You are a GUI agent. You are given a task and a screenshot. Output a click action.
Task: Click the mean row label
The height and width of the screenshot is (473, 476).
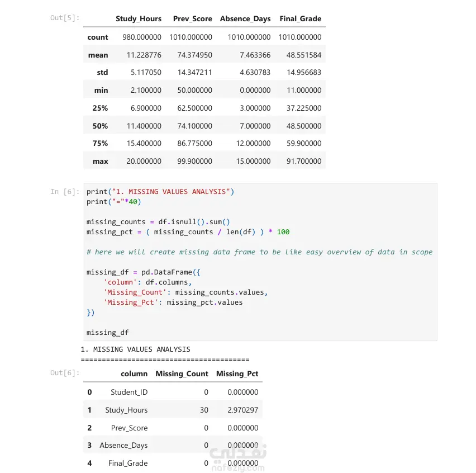(98, 55)
